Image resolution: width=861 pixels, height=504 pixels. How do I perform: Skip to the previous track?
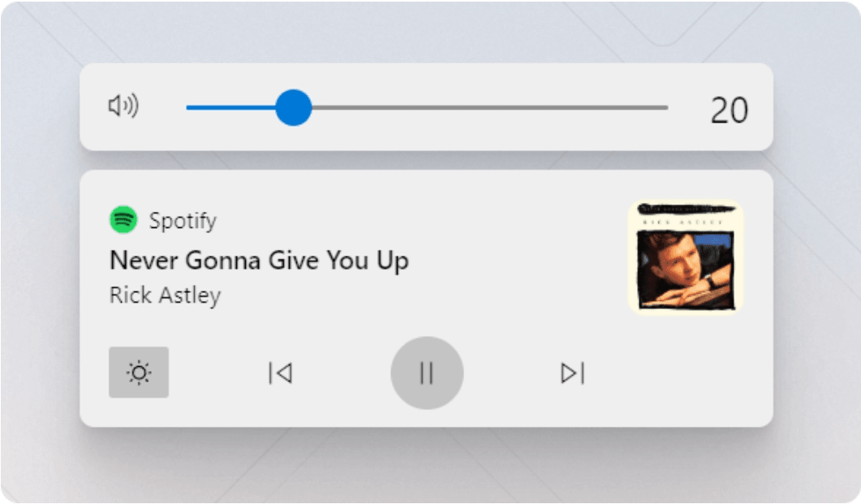click(x=281, y=373)
